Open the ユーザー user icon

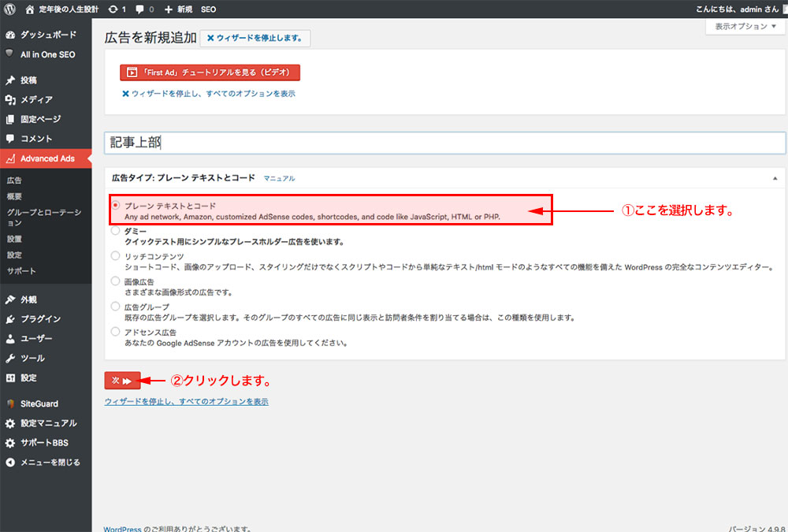[x=10, y=338]
